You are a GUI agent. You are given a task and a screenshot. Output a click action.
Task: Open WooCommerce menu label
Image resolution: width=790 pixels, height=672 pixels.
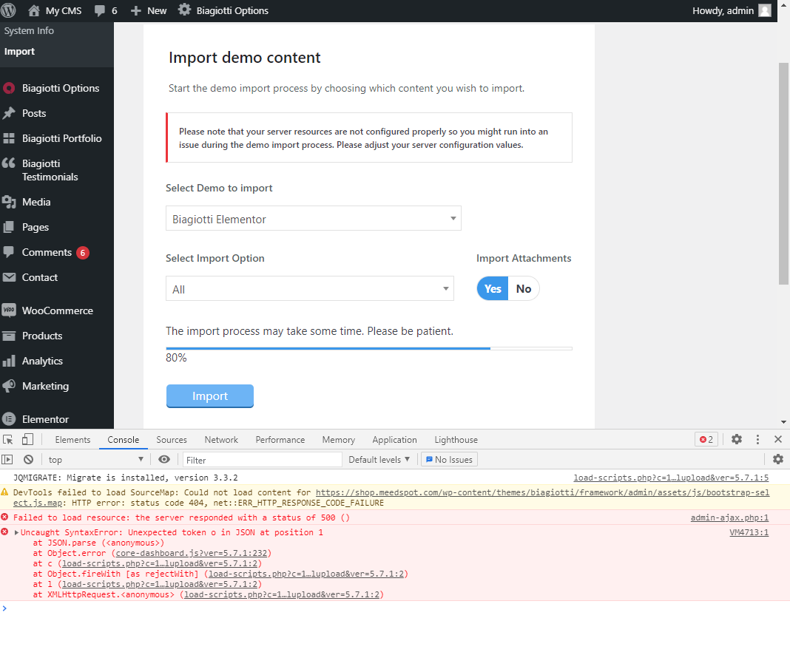tap(58, 310)
